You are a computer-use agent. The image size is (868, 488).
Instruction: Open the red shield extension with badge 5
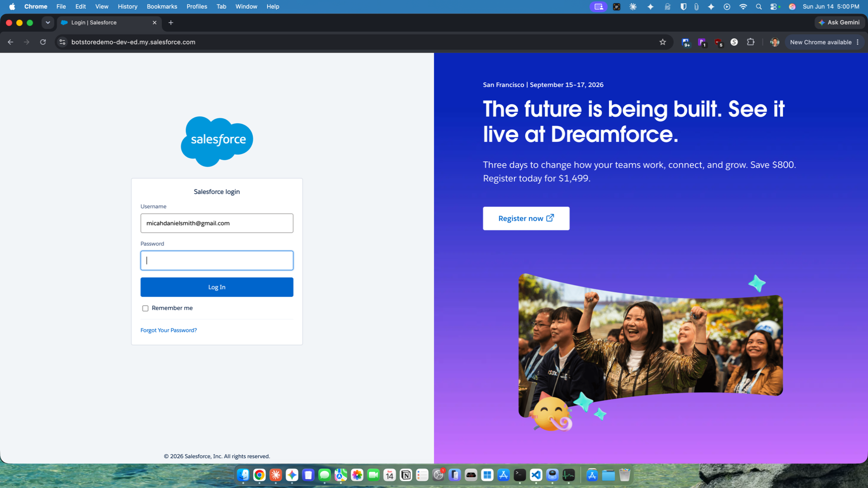718,42
